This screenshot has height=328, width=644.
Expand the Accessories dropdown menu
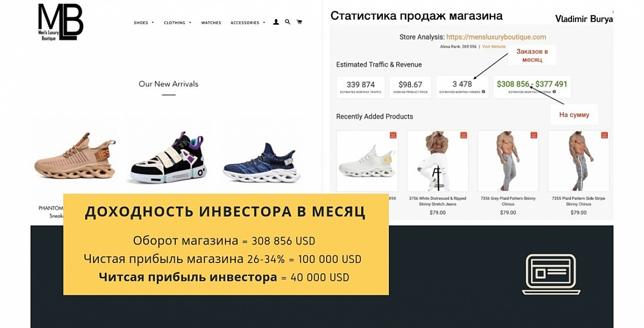[248, 23]
